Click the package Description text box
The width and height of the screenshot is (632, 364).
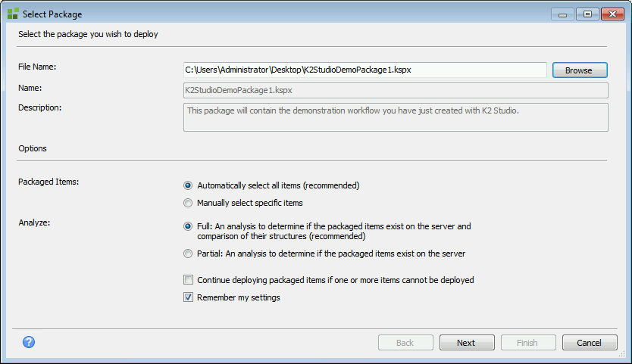tap(396, 117)
